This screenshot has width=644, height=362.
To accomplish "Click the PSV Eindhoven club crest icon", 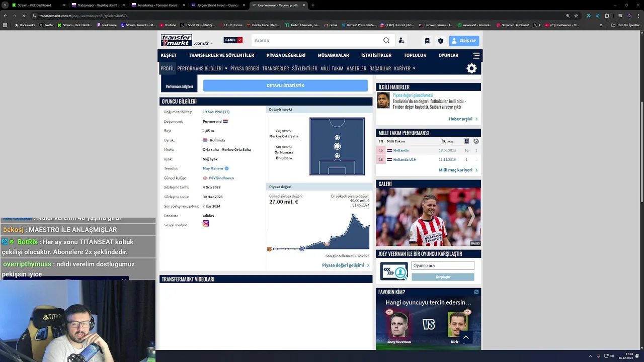I will click(205, 178).
